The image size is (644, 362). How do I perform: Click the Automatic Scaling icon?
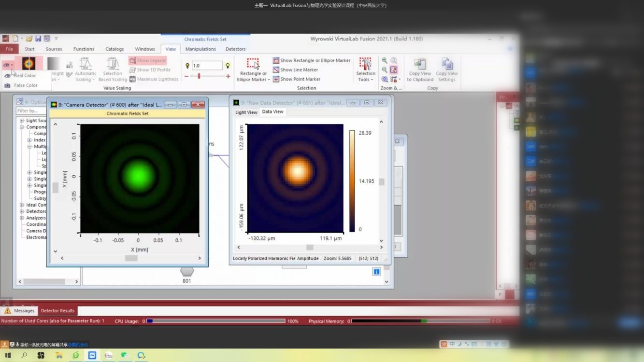click(x=86, y=64)
